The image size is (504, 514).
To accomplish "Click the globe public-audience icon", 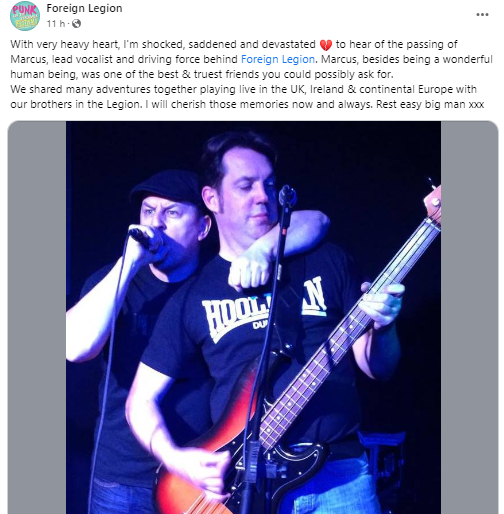I will tap(77, 24).
